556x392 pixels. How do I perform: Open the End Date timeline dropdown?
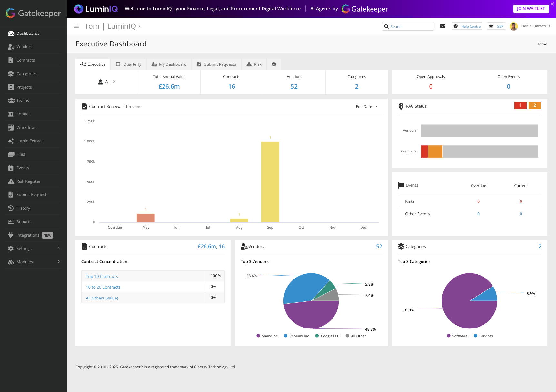[366, 107]
